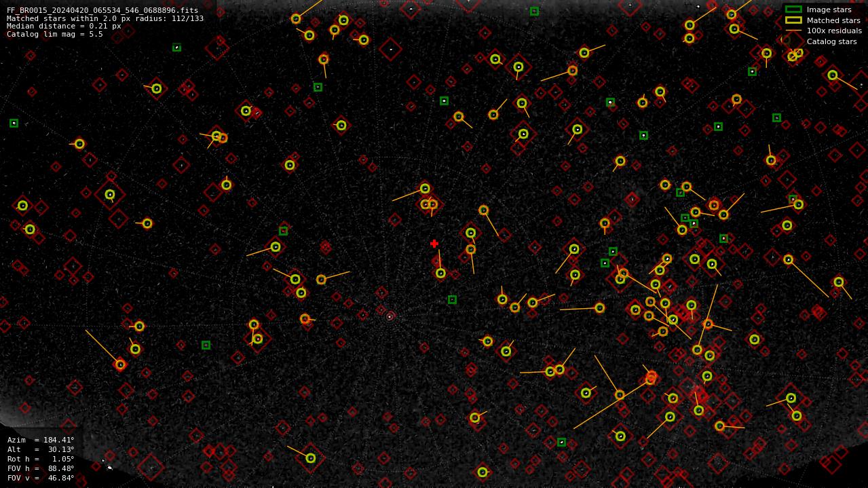Screen dimensions: 868x488
Task: Click the FOV v = 46.84° readout
Action: click(41, 478)
